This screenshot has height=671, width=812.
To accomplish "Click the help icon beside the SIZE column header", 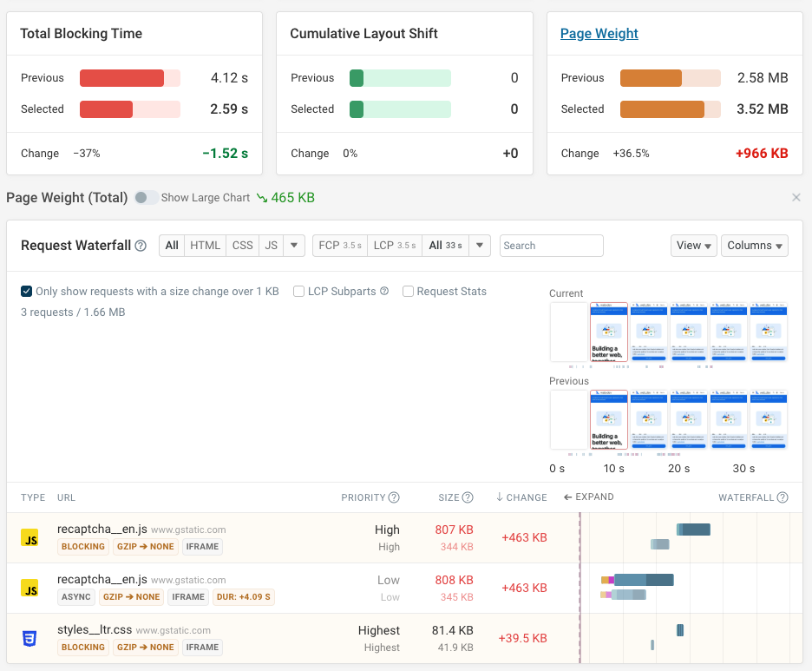I will point(469,497).
